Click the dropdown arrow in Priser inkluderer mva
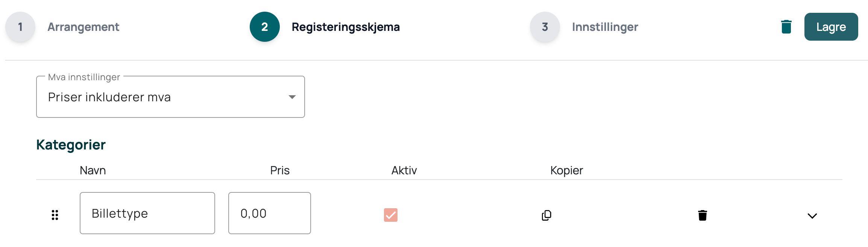Image resolution: width=868 pixels, height=247 pixels. click(x=292, y=97)
